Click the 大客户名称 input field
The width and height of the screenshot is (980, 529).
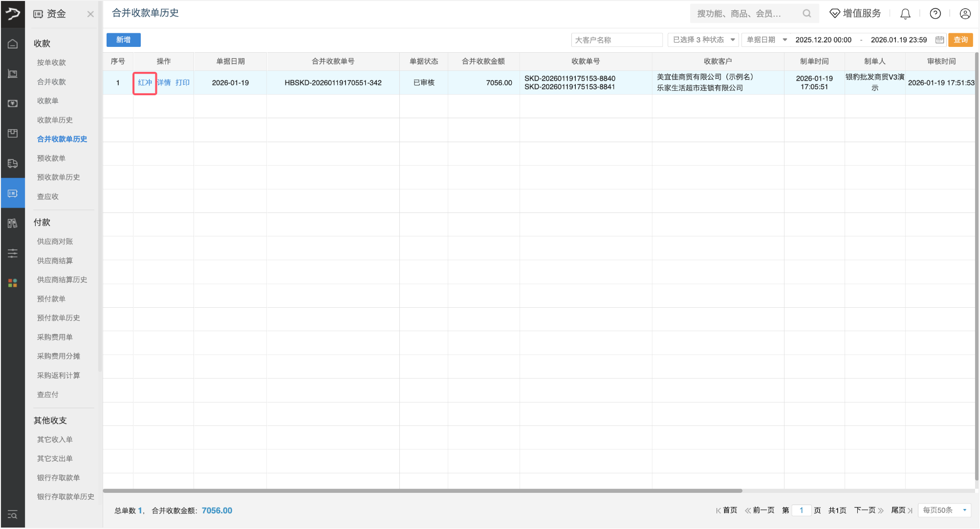point(616,40)
